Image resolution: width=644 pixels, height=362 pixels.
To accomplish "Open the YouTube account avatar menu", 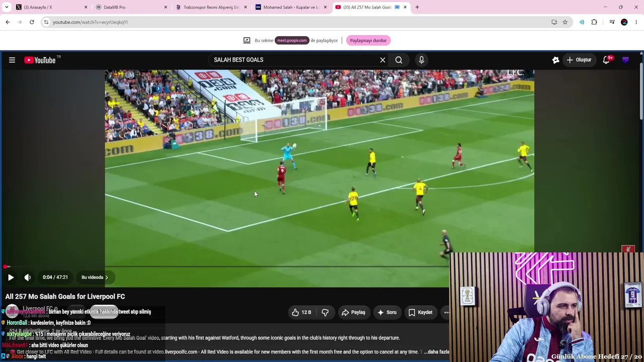I will 625,60.
